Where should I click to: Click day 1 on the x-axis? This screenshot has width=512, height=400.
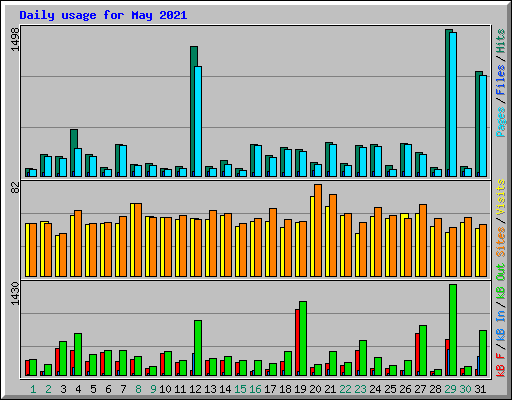[33, 389]
